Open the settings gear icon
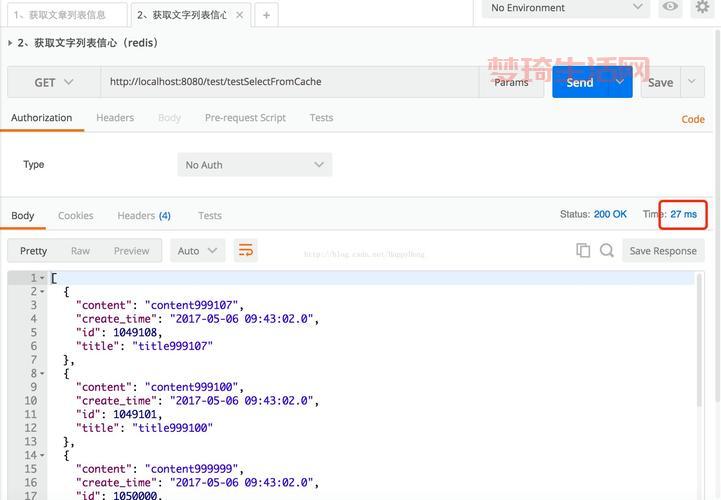Image resolution: width=721 pixels, height=500 pixels. point(702,7)
